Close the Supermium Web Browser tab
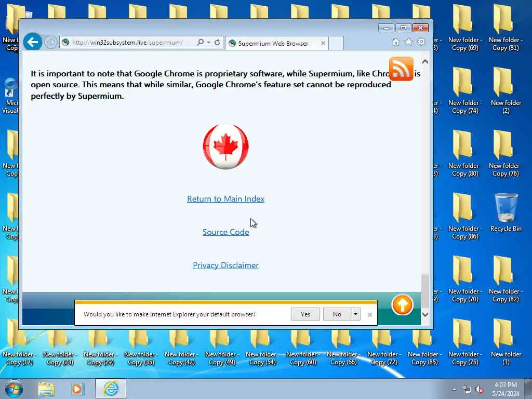The image size is (532, 399). pyautogui.click(x=323, y=43)
